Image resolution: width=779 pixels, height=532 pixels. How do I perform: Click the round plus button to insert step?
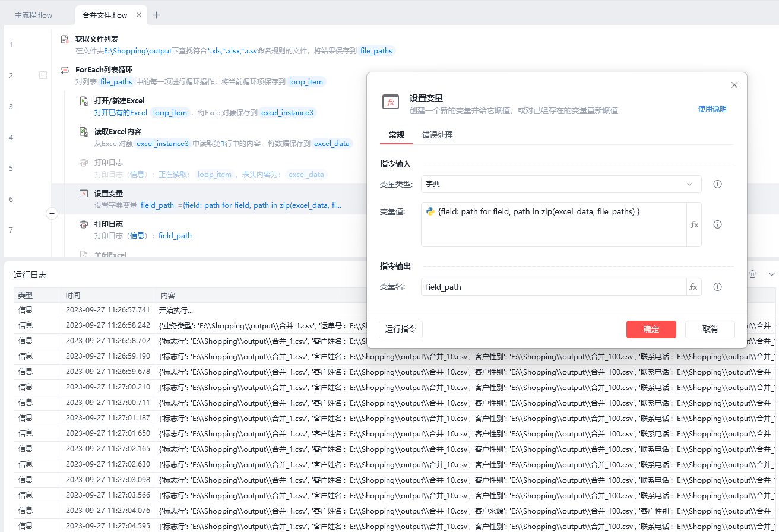[52, 213]
